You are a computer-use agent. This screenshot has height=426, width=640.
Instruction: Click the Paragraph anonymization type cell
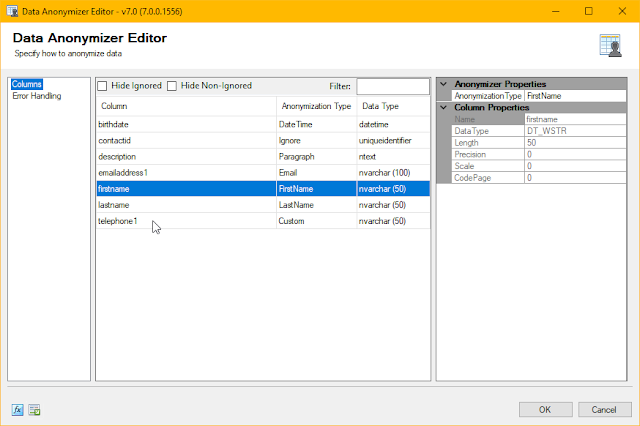coord(316,157)
